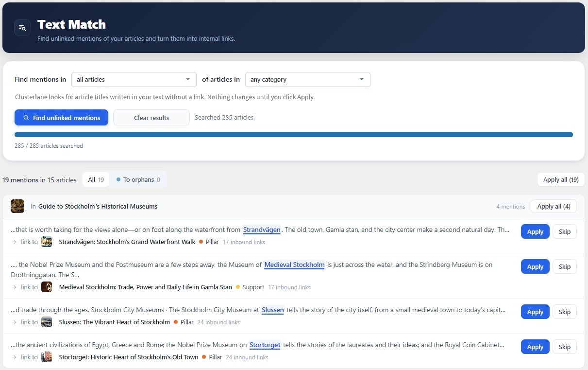
Task: Click 'Searched 285 articles.' status text
Action: coord(225,117)
